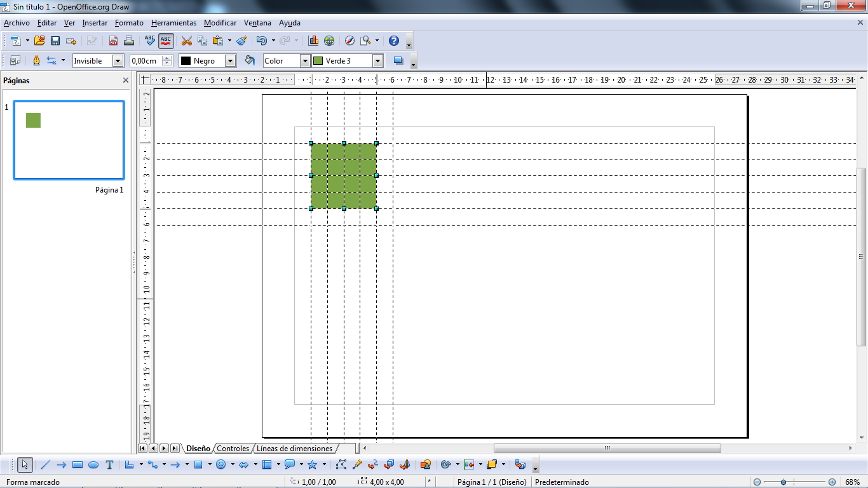
Task: Select the Página 1 thumbnail
Action: [x=69, y=140]
